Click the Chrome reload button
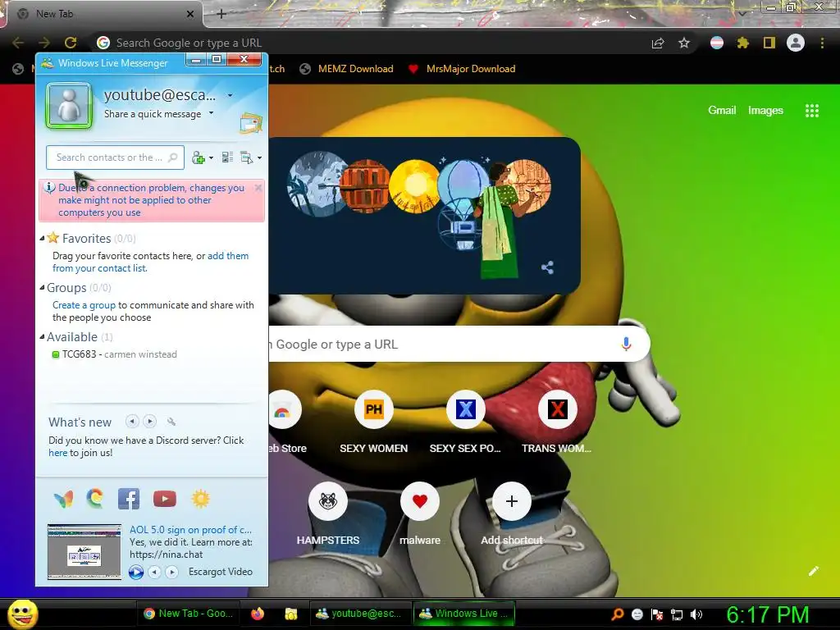The image size is (840, 630). tap(71, 43)
